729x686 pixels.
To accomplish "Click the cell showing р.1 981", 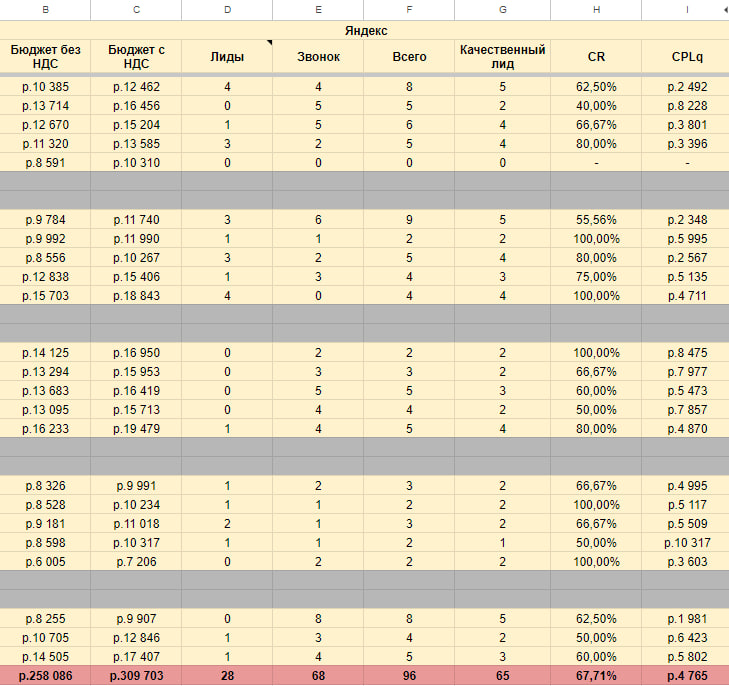I will [x=686, y=618].
